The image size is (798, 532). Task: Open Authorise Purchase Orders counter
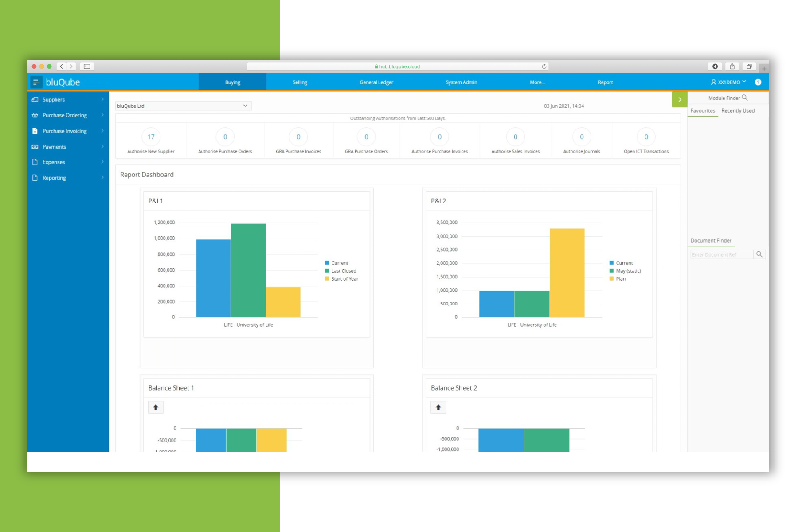point(225,137)
